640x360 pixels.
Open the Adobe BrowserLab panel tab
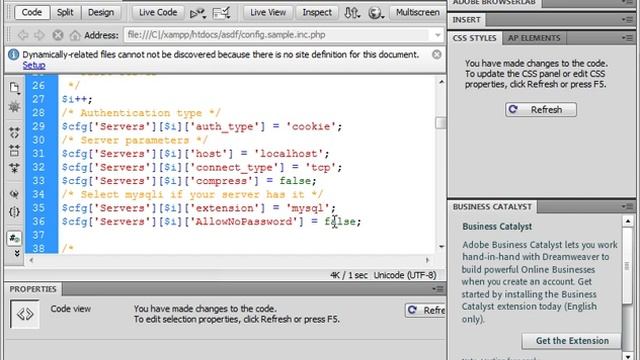494,2
